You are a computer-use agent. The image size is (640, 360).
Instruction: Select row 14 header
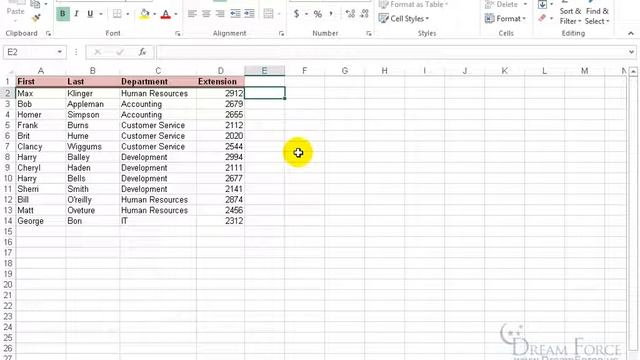8,221
